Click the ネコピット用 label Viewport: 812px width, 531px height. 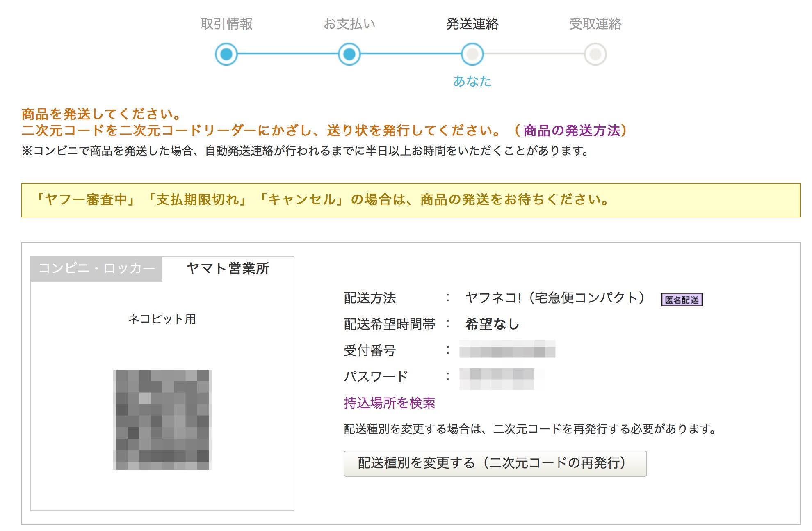[x=162, y=319]
